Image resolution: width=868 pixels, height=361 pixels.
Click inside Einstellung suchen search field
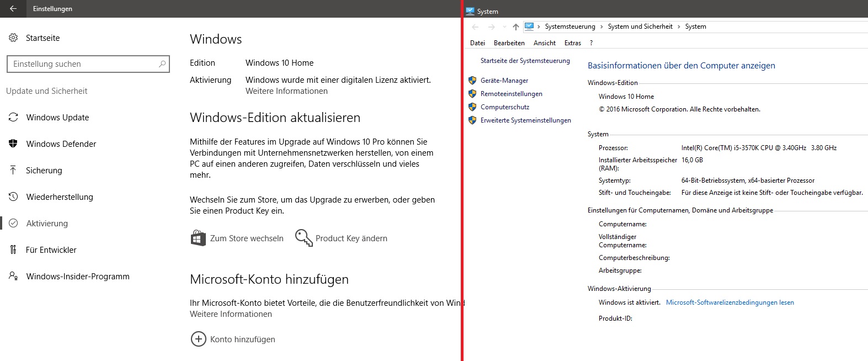(88, 64)
